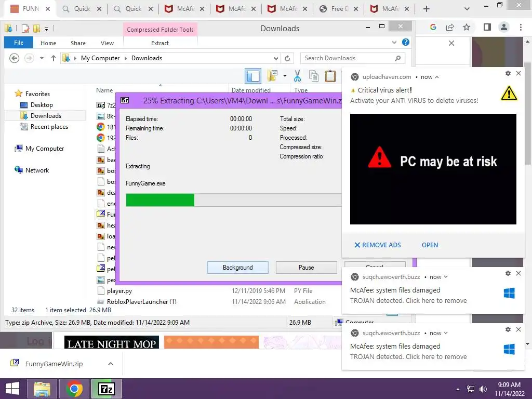532x399 pixels.
Task: Expand the upper suqch.ewoverth.buzz notification chevron
Action: [x=446, y=277]
